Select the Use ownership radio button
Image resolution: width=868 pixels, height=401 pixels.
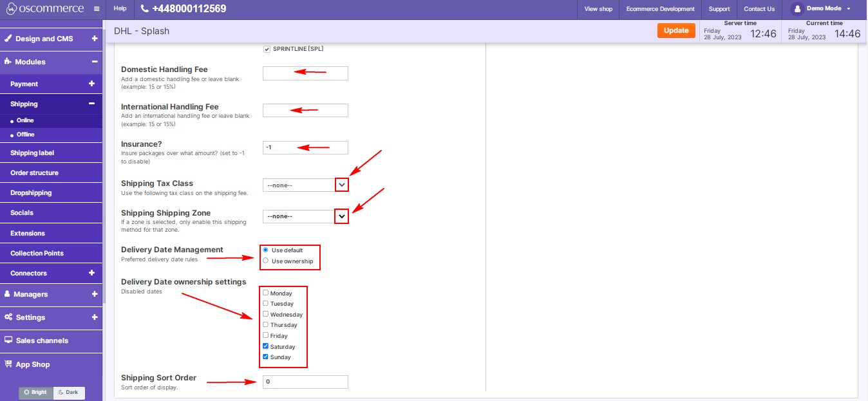(x=266, y=261)
